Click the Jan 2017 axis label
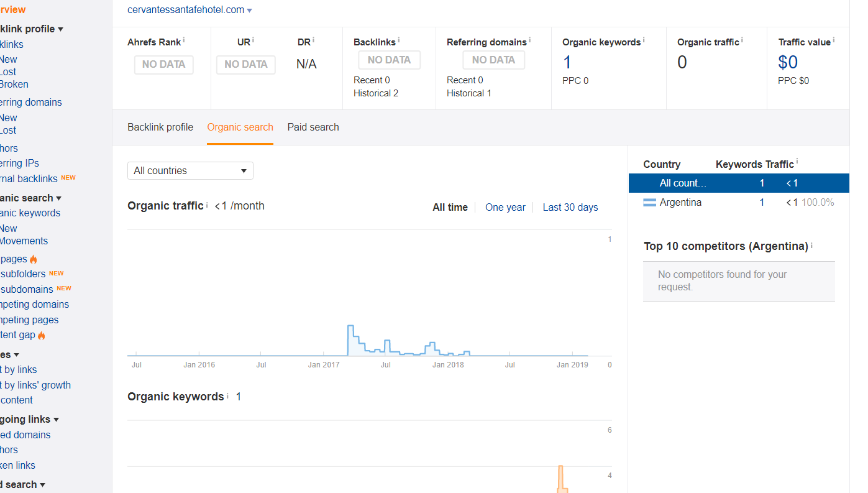 pos(324,365)
